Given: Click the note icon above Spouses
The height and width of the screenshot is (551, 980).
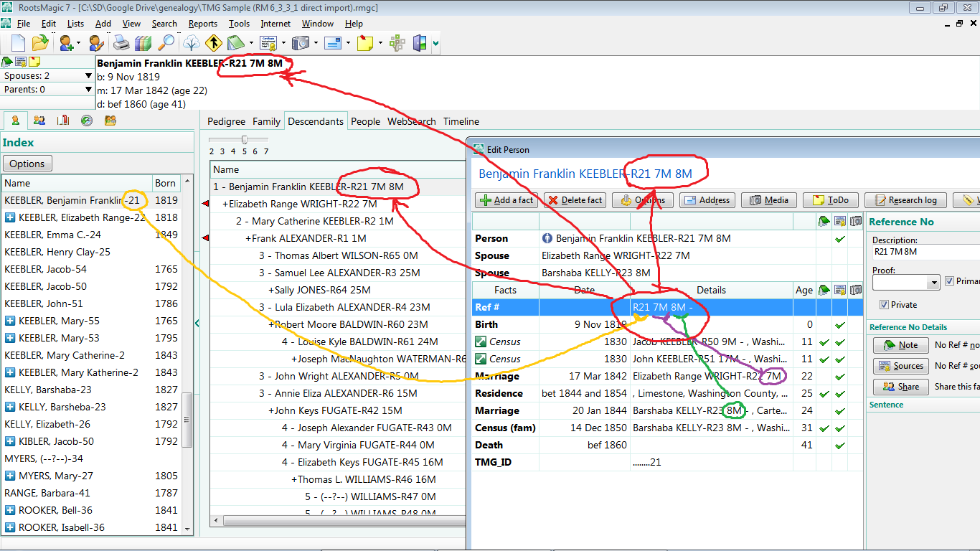Looking at the screenshot, I should [x=7, y=62].
